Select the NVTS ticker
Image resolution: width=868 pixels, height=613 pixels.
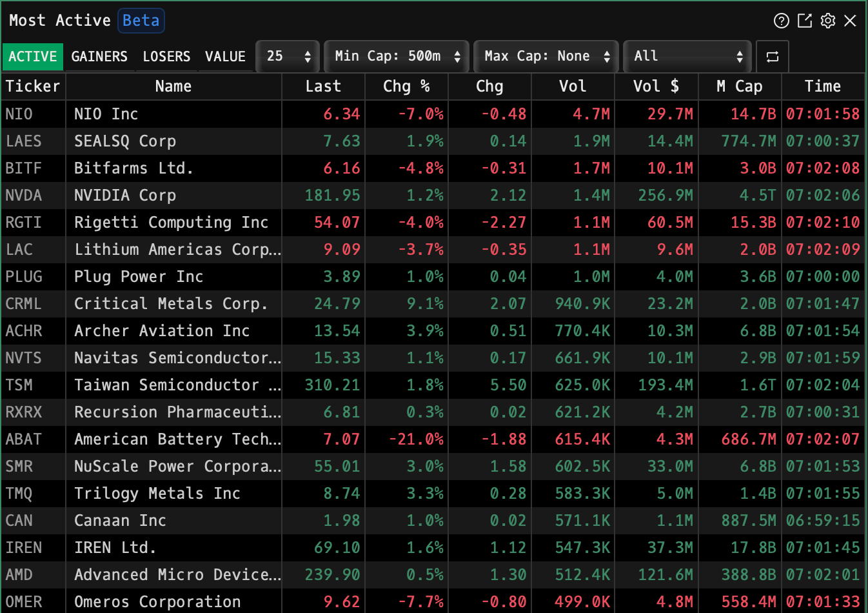(24, 358)
